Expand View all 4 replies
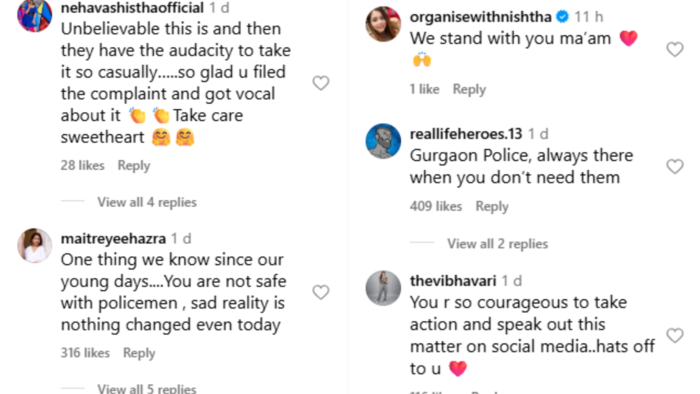700x394 pixels. [x=147, y=202]
